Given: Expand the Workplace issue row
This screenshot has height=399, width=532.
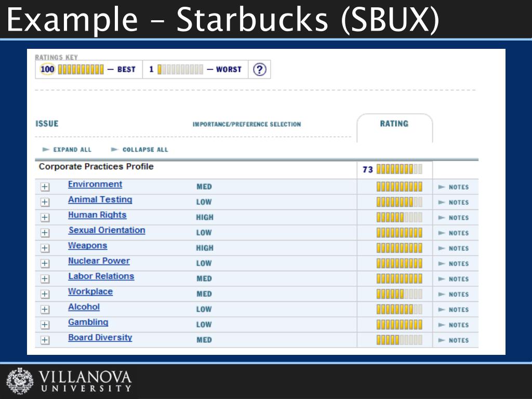Looking at the screenshot, I should [x=45, y=294].
